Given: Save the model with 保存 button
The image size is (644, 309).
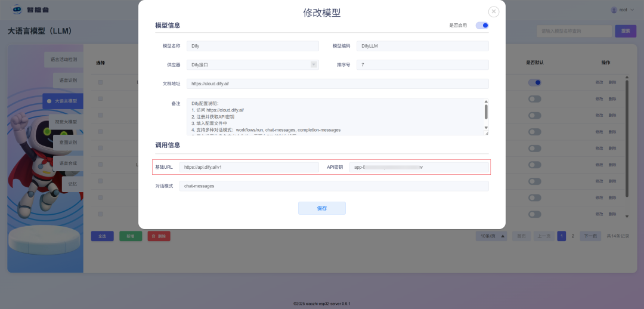Looking at the screenshot, I should point(322,208).
